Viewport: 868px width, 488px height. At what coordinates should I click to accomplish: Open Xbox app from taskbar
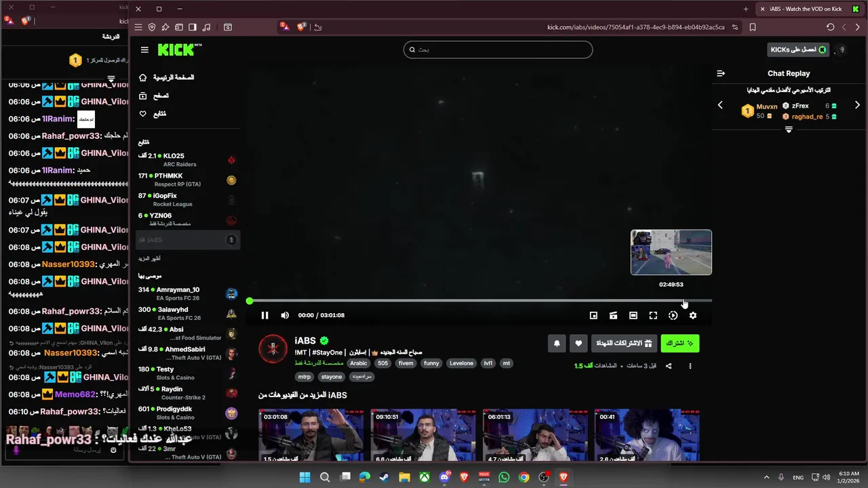point(424,477)
